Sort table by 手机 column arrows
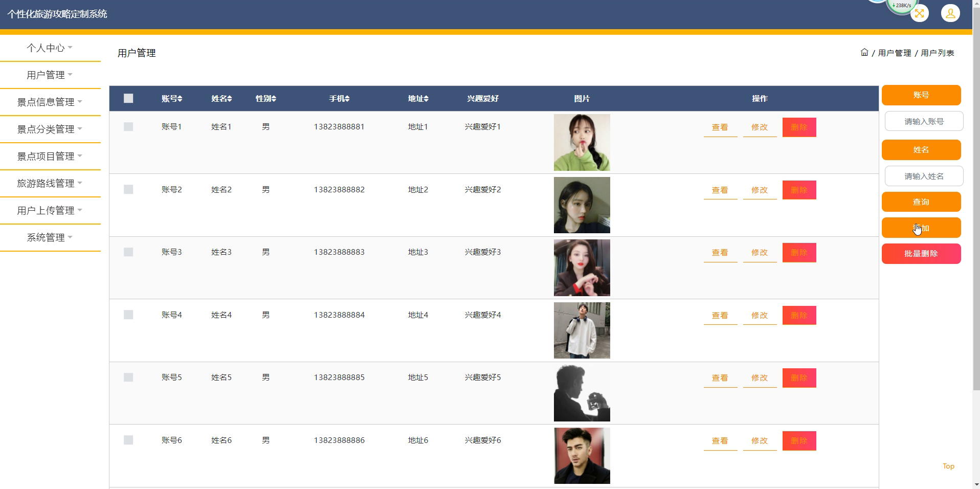The height and width of the screenshot is (489, 980). click(347, 99)
